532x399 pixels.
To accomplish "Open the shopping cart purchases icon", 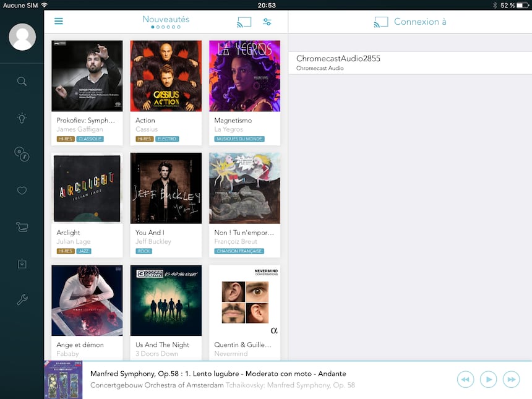I will [22, 227].
